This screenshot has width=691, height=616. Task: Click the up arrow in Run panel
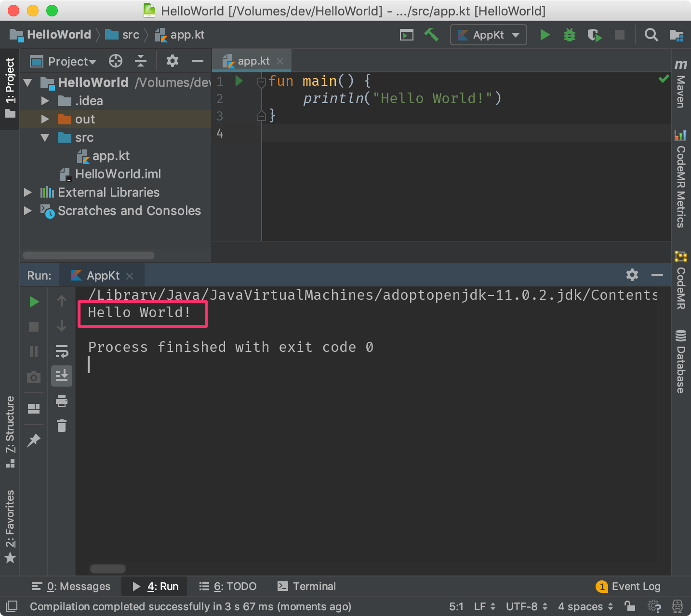pyautogui.click(x=62, y=301)
